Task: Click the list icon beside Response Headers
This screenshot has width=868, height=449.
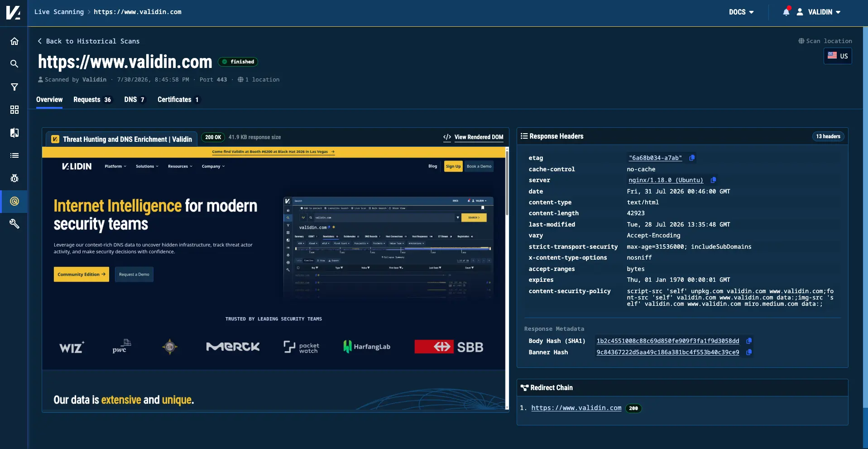Action: tap(524, 136)
